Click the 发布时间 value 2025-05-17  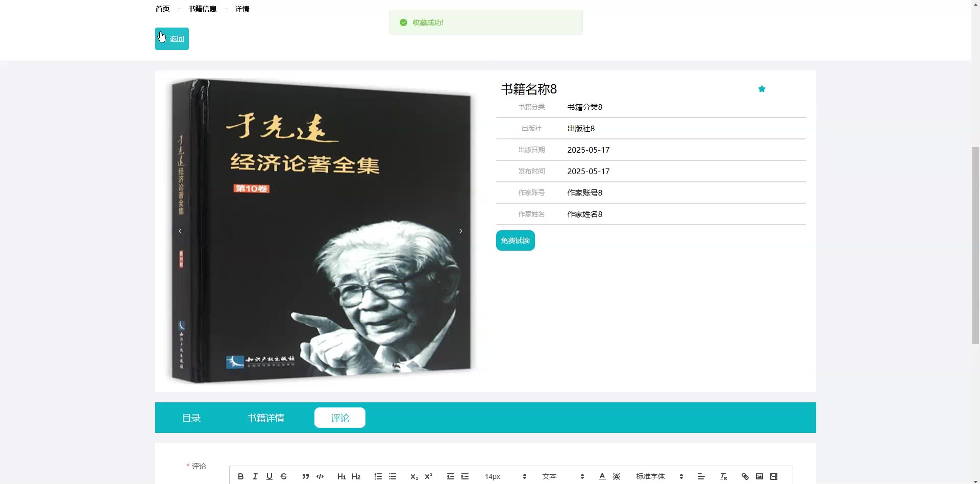pyautogui.click(x=589, y=172)
